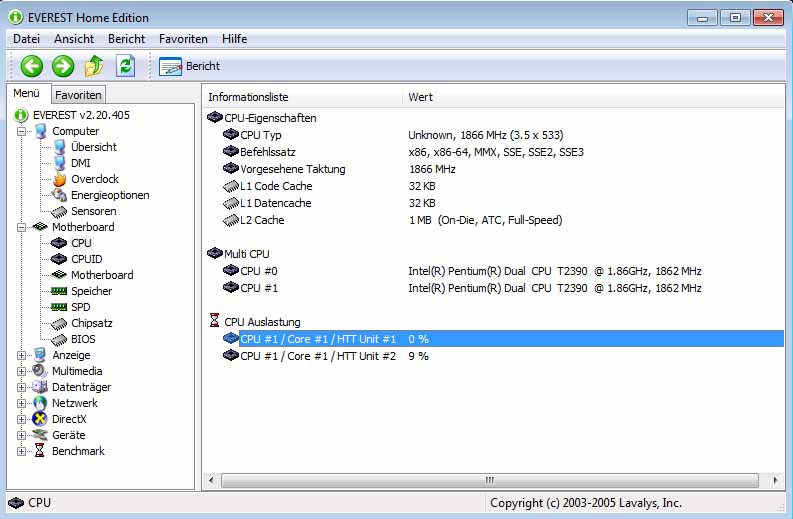The height and width of the screenshot is (519, 793).
Task: Go back with the green left arrow
Action: 31,66
